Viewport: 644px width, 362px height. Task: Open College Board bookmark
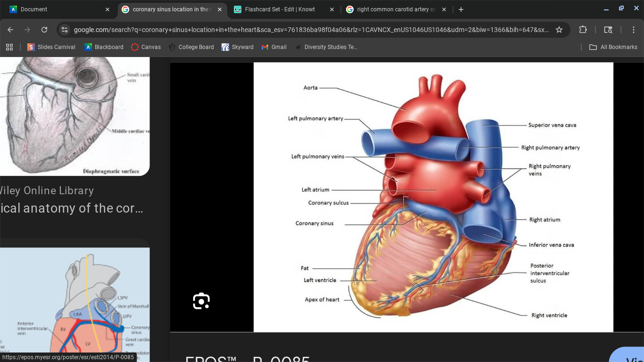tap(191, 47)
